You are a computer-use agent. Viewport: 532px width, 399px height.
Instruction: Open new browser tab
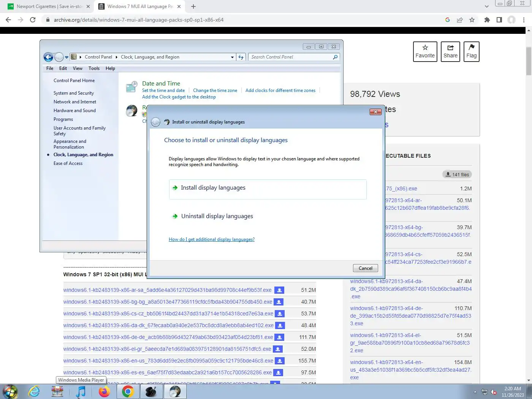[193, 6]
